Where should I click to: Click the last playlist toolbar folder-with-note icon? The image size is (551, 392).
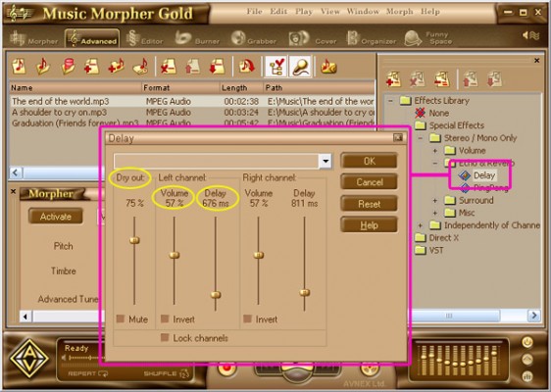pos(328,66)
